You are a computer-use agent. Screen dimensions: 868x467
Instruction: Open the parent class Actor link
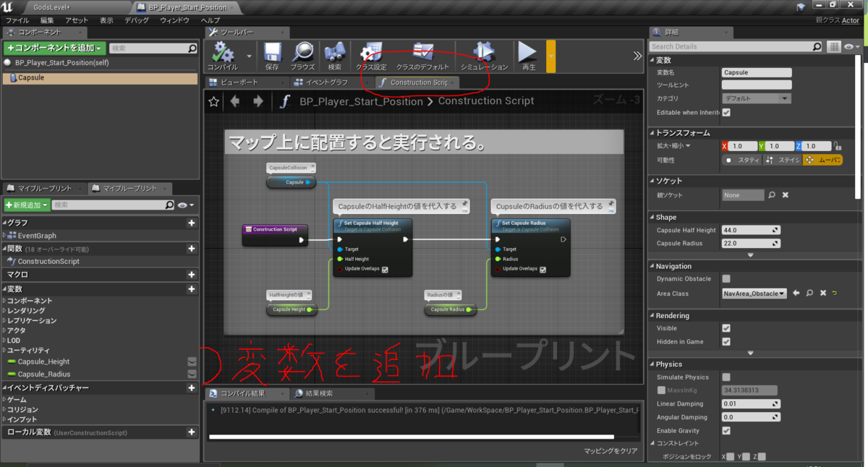point(850,20)
